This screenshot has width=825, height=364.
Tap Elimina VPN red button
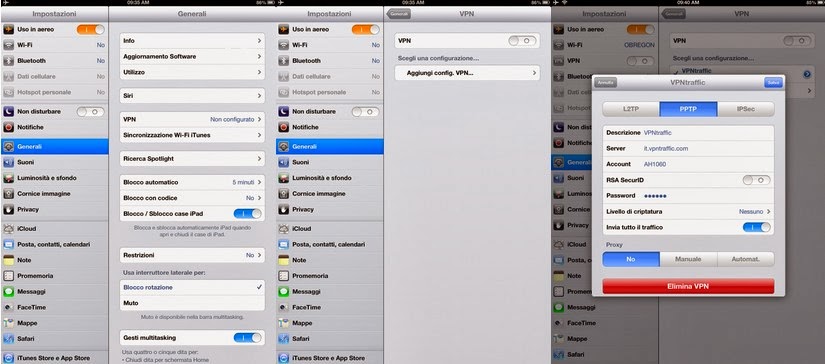pos(688,287)
